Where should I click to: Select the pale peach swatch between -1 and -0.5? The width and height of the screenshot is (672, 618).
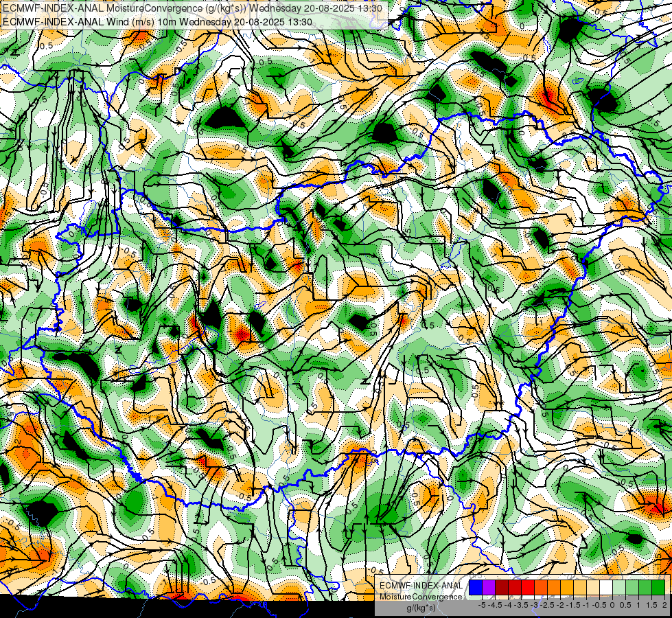click(593, 587)
